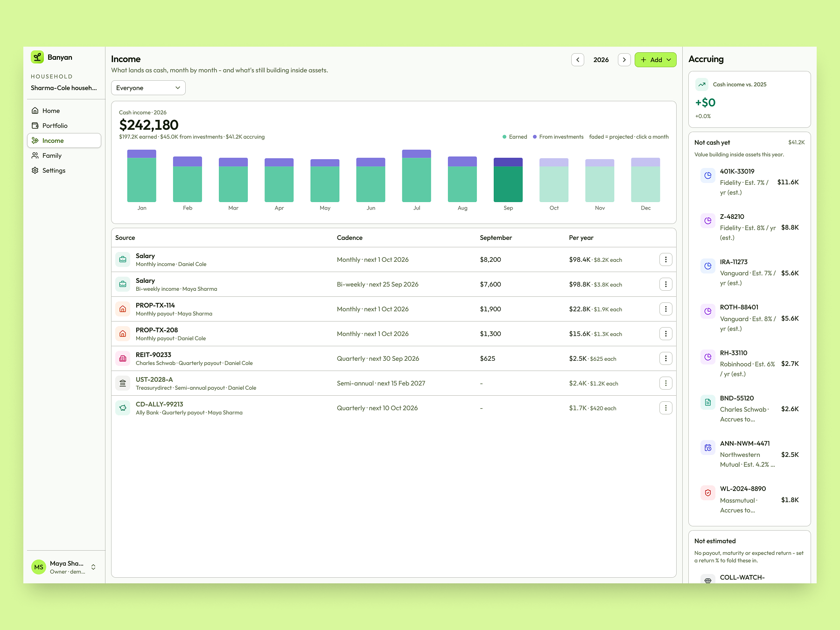Screen dimensions: 840x630
Task: Click the projected December bar
Action: [x=646, y=180]
